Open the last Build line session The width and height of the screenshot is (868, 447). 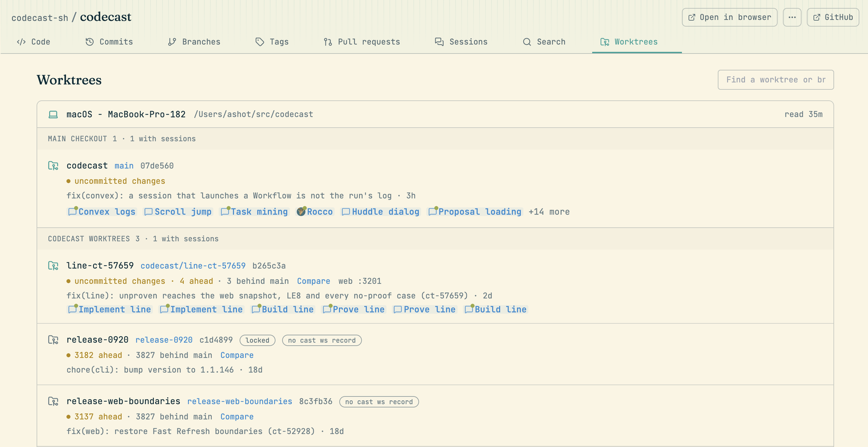495,310
